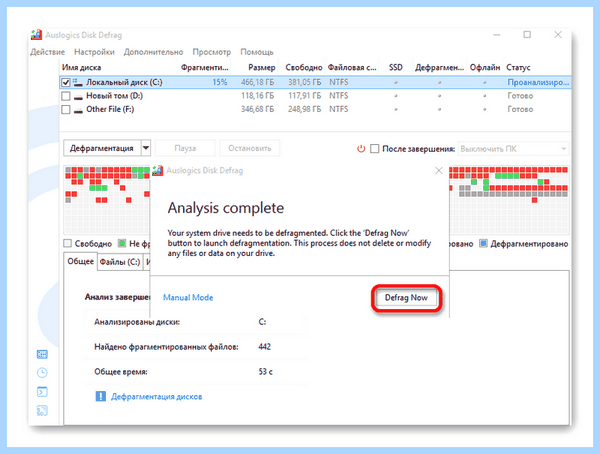Click the dialog's Auslogics logo icon
This screenshot has height=454, width=600.
tap(158, 170)
